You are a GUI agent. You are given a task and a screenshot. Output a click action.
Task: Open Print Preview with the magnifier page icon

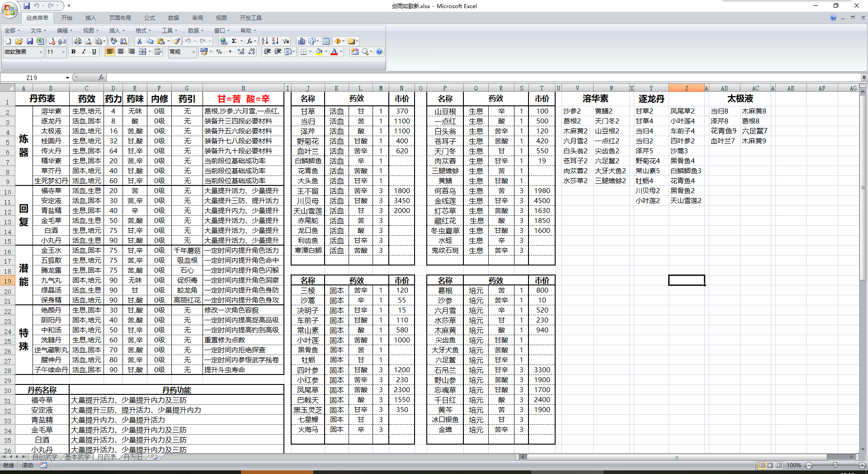(x=88, y=41)
